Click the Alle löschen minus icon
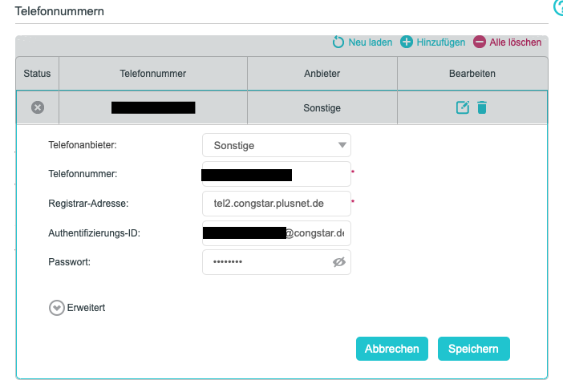The width and height of the screenshot is (563, 392). click(x=480, y=42)
